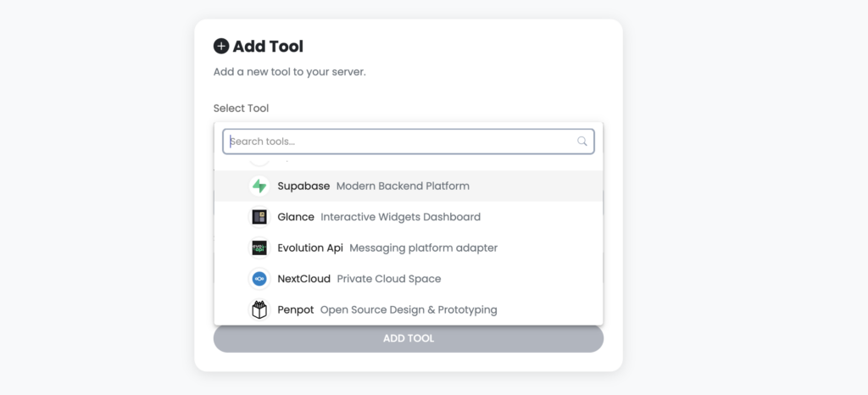Pick Evolution Api messaging platform adapter
The width and height of the screenshot is (868, 395).
point(409,248)
